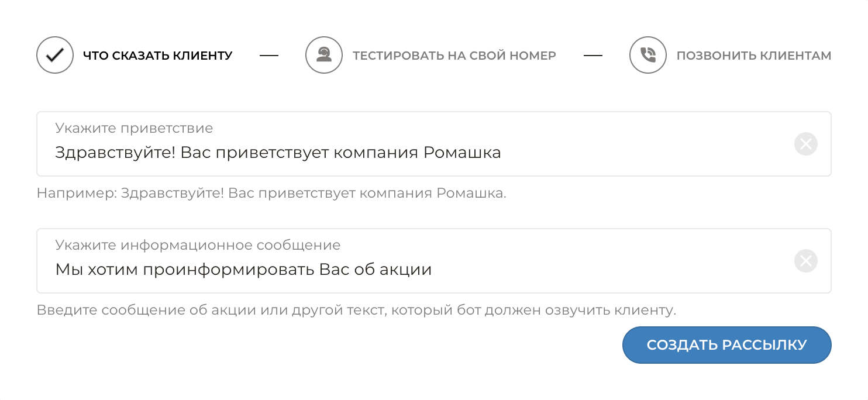This screenshot has width=868, height=400.
Task: Open the ТЕСТИРОВАТЬ НА СВОЙ НОМЕР step
Action: tap(454, 55)
